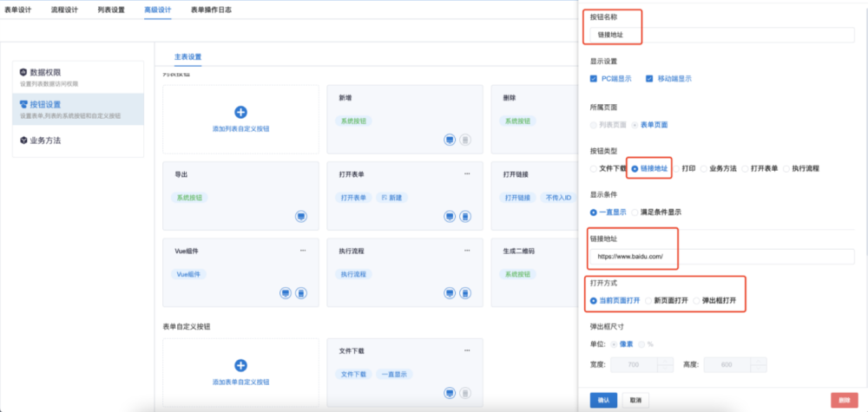Click the blue monitor icon on 文件下载 card
Image resolution: width=868 pixels, height=412 pixels.
(449, 394)
